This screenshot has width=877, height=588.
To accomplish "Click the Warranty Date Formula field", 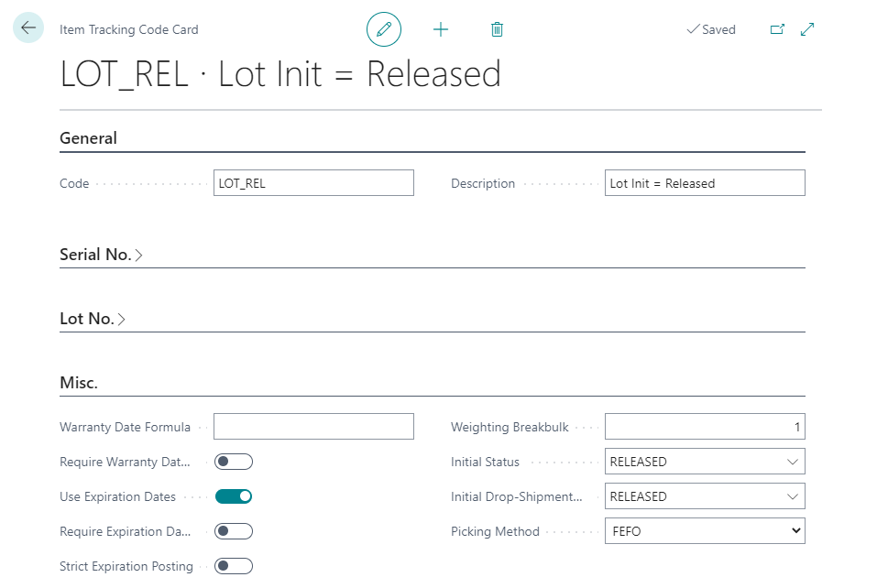I will click(x=313, y=427).
